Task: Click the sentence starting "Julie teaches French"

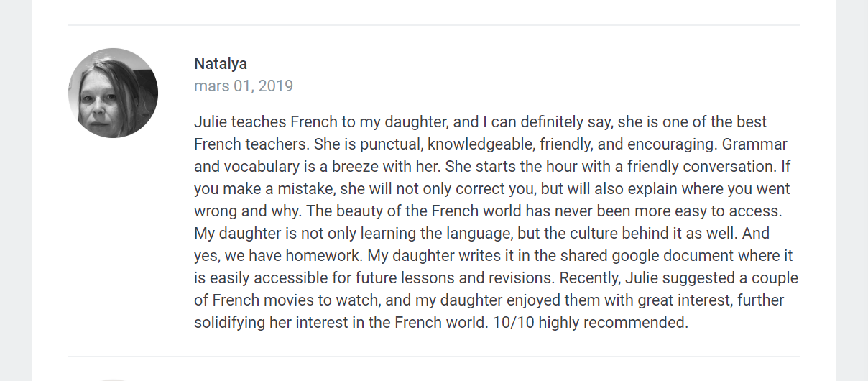Action: (x=481, y=133)
